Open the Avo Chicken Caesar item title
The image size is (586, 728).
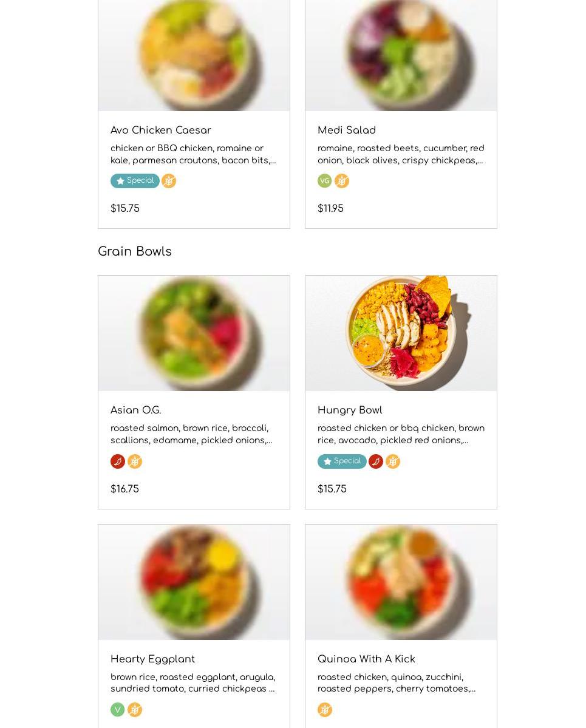click(161, 131)
